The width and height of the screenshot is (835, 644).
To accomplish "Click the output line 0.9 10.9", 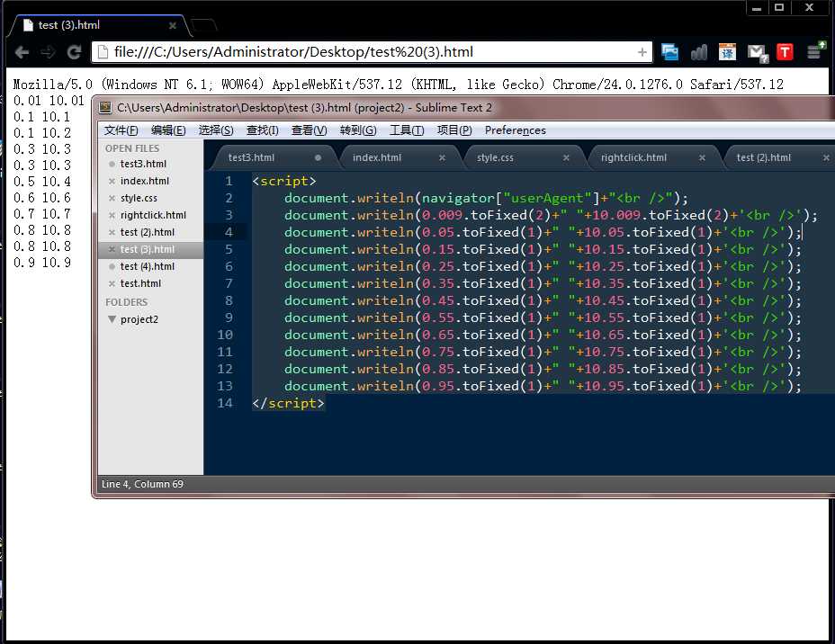I will tap(42, 263).
